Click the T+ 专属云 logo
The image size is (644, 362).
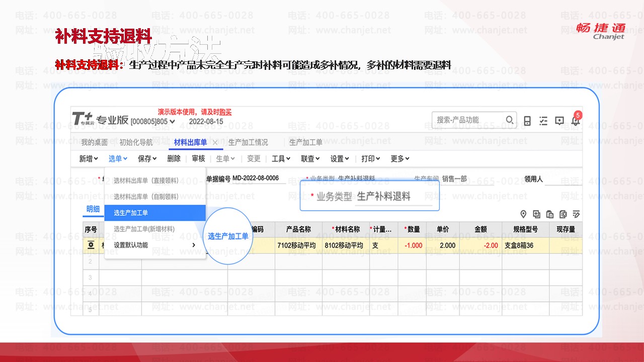83,120
